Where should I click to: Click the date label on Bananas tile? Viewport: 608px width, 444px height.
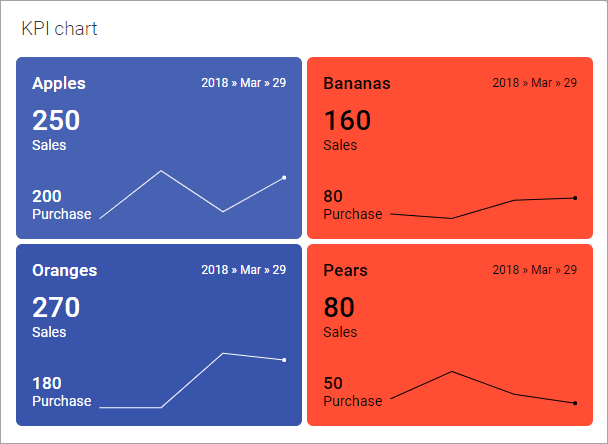pyautogui.click(x=534, y=82)
